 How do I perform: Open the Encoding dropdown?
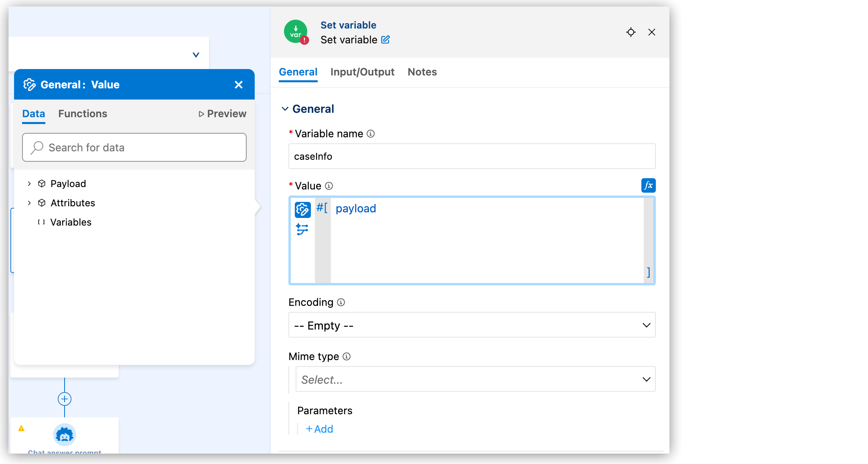[472, 325]
